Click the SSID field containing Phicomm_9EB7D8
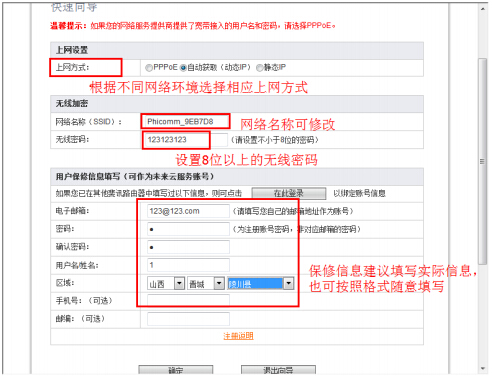Viewport: 493px width, 382px height. pyautogui.click(x=185, y=122)
